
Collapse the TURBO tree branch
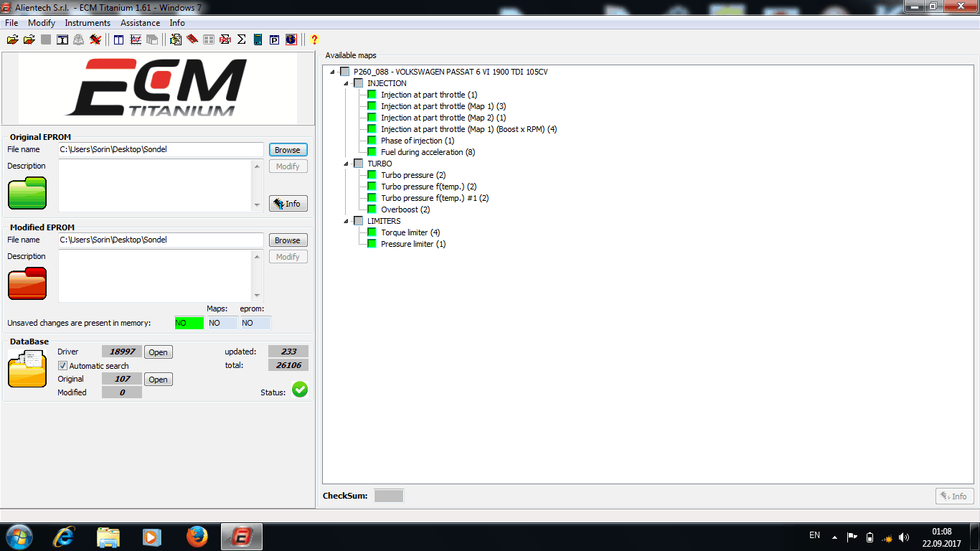[x=346, y=164]
